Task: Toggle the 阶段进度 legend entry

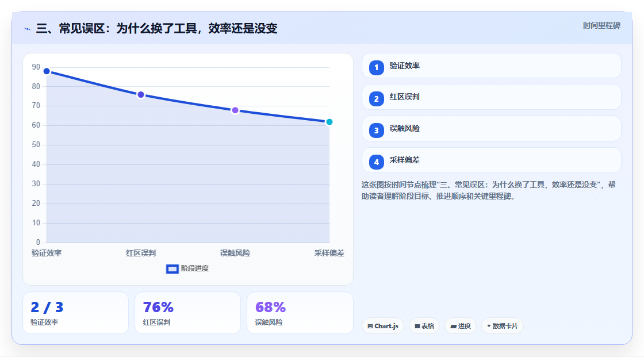Action: (187, 268)
